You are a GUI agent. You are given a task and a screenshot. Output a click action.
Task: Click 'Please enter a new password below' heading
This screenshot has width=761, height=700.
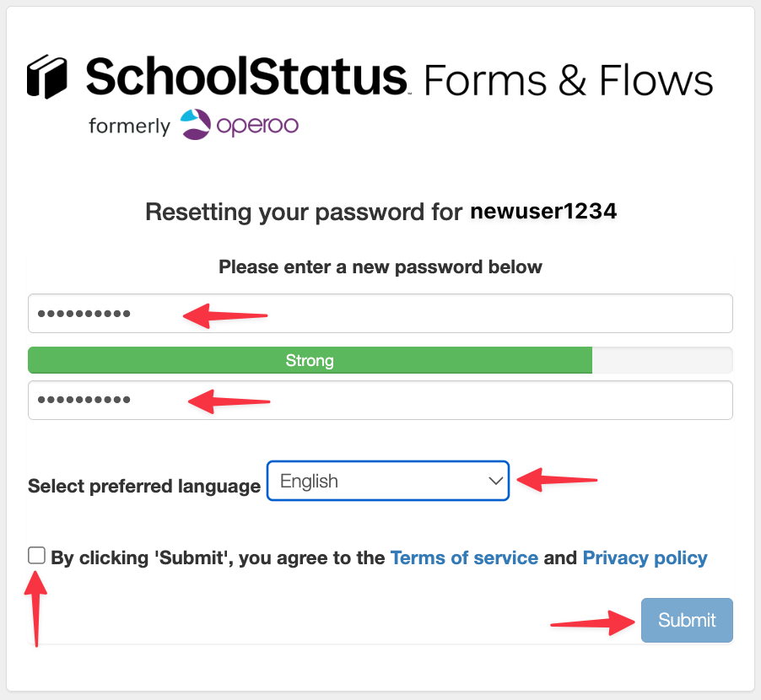click(x=380, y=267)
